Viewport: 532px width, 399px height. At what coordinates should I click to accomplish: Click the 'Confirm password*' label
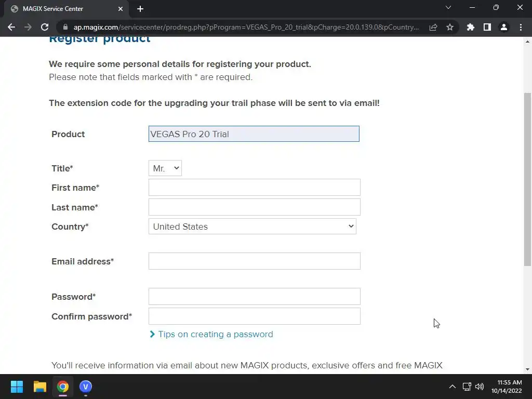(x=91, y=316)
